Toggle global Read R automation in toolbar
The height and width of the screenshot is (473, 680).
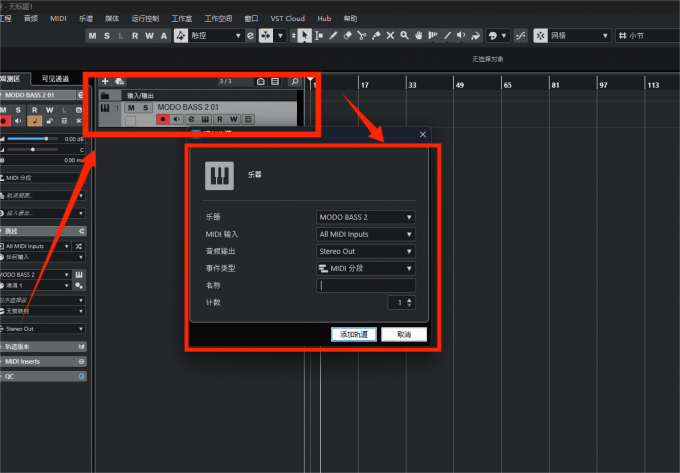click(135, 36)
